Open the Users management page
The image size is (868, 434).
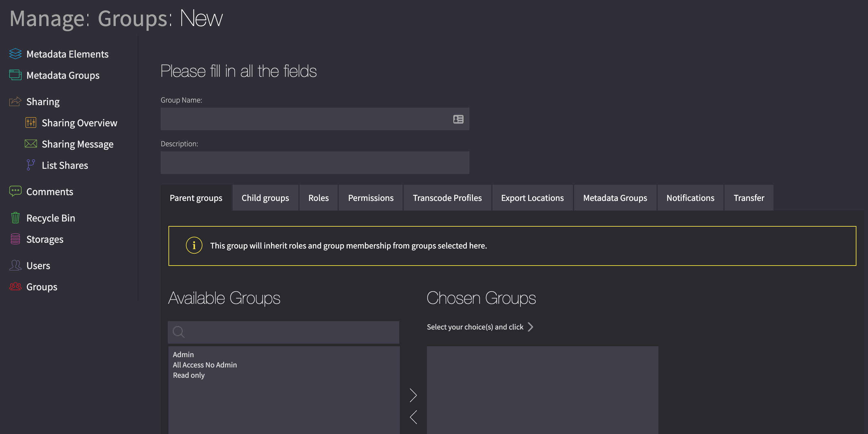tap(38, 266)
